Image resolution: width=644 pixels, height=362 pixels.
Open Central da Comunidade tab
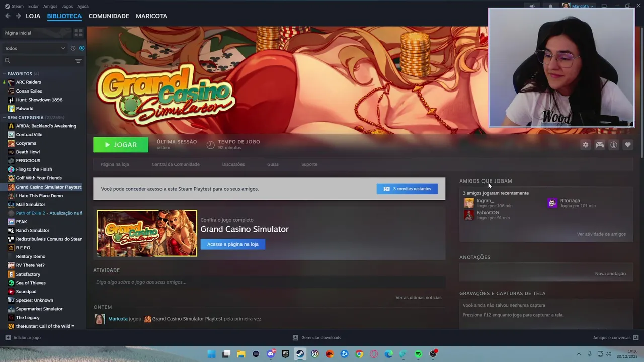tap(176, 164)
